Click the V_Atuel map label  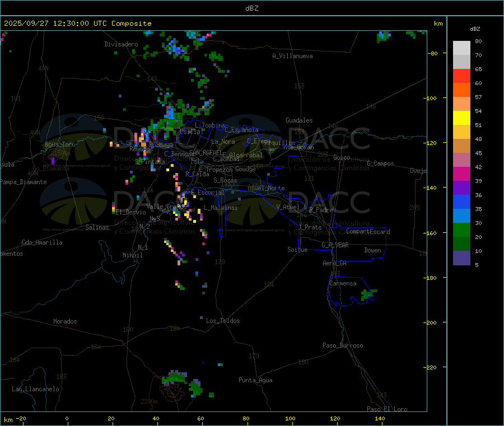pos(288,207)
